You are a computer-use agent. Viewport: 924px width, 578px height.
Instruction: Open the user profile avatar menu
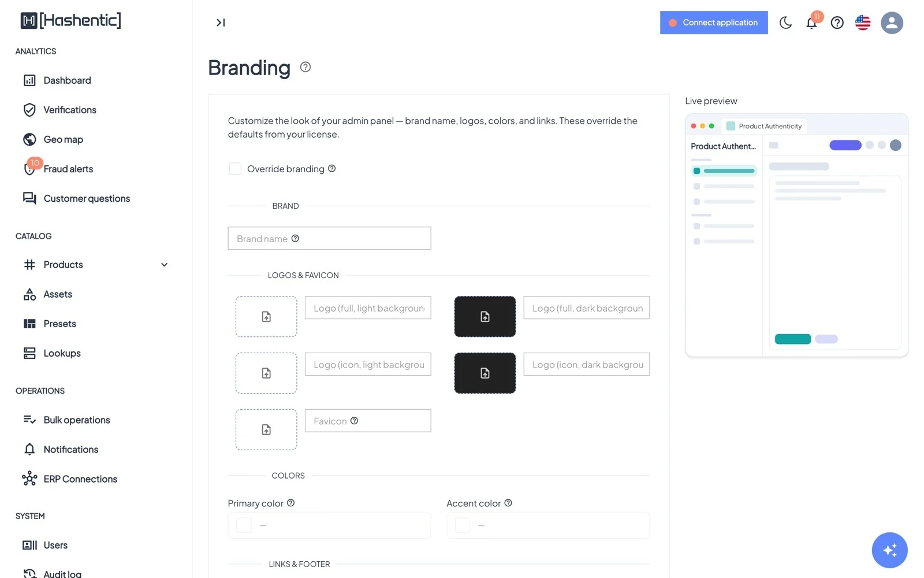pos(892,23)
